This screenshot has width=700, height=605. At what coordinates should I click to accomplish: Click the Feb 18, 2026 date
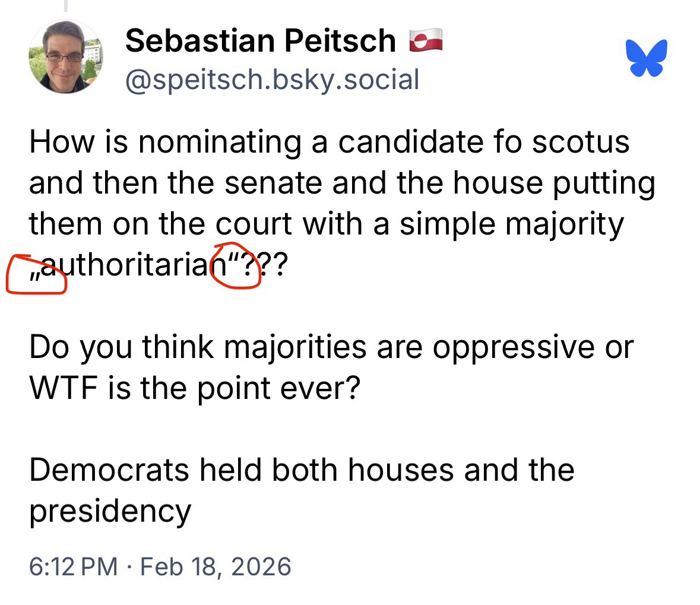(216, 566)
